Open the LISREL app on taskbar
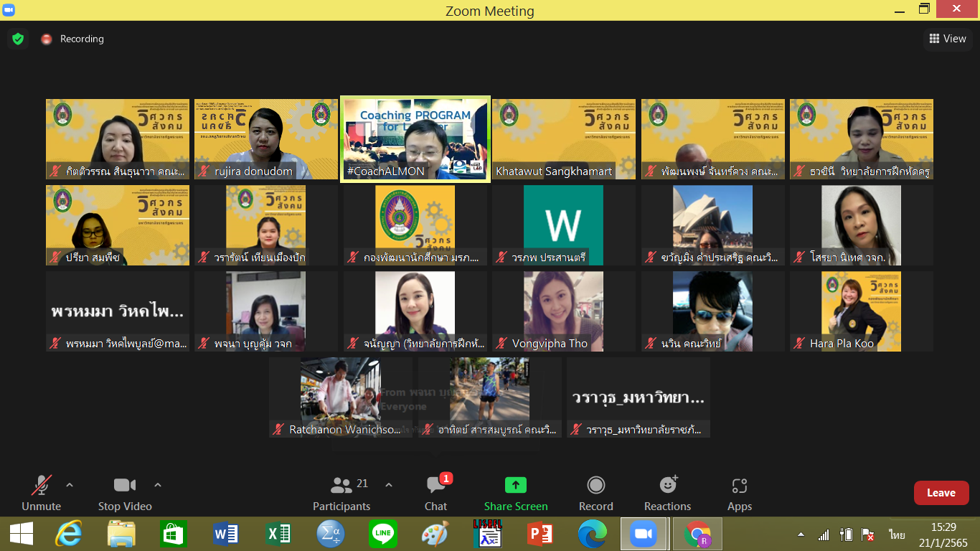The width and height of the screenshot is (980, 551). pos(487,534)
